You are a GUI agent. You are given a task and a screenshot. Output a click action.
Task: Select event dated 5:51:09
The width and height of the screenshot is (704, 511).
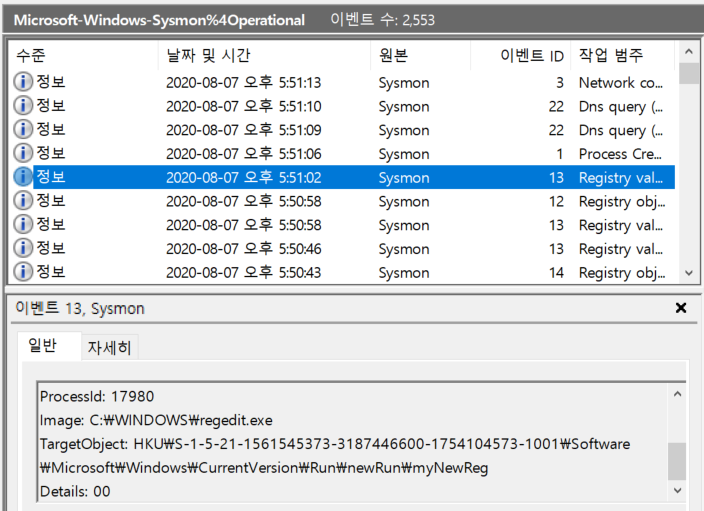point(243,130)
